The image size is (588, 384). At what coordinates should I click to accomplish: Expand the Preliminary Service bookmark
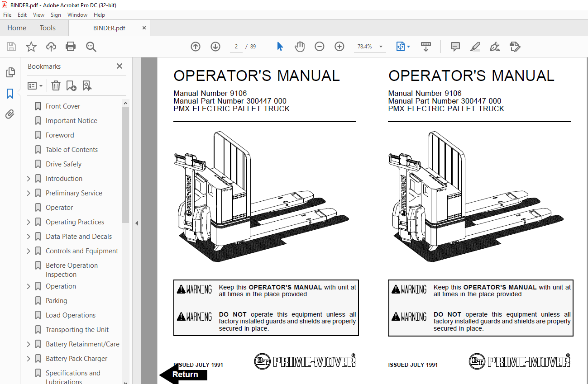point(29,193)
